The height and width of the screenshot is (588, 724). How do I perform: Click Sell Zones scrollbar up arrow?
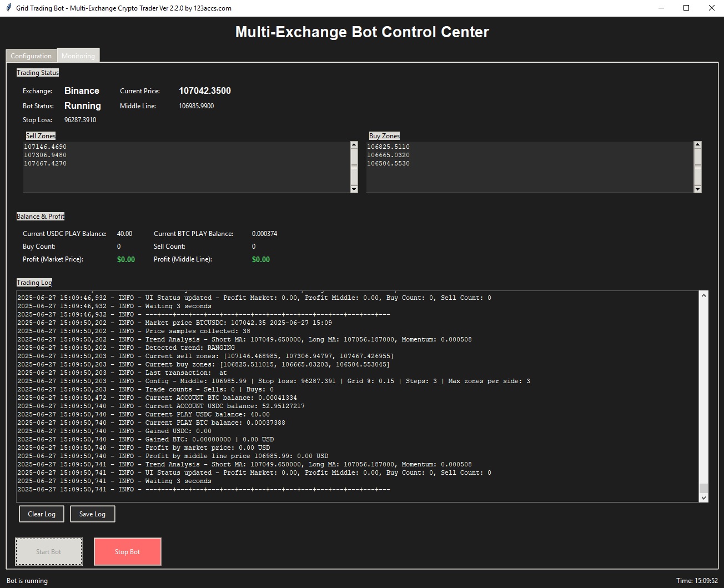(354, 145)
